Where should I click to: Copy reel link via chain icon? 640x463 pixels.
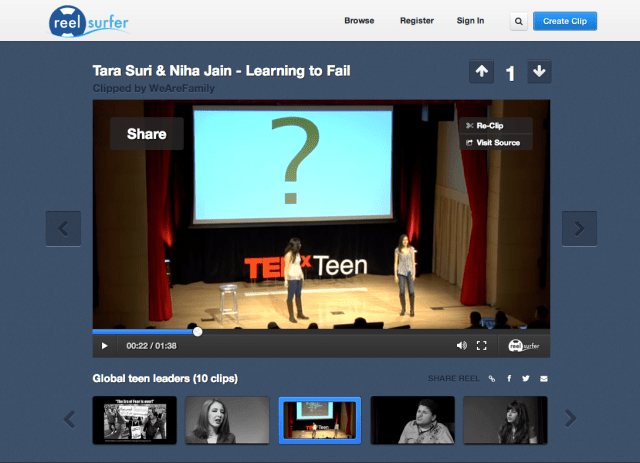[492, 378]
